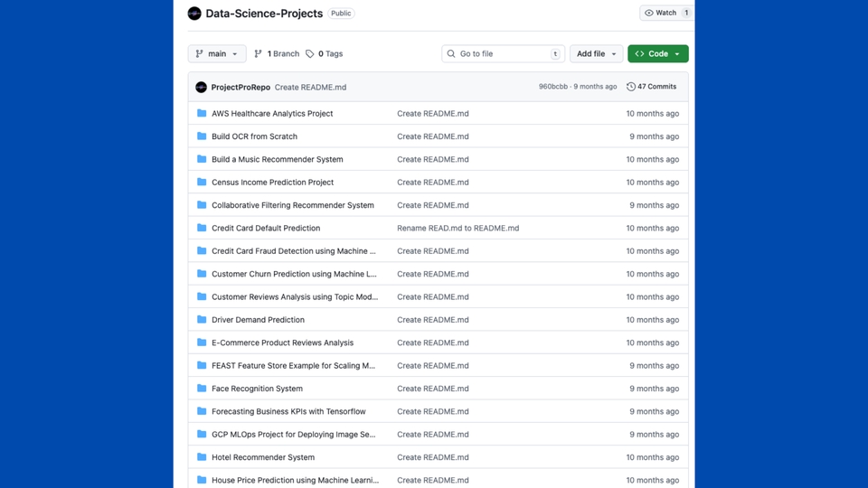Click the AWS Healthcare Analytics Project folder icon
The image size is (868, 488).
pyautogui.click(x=202, y=113)
